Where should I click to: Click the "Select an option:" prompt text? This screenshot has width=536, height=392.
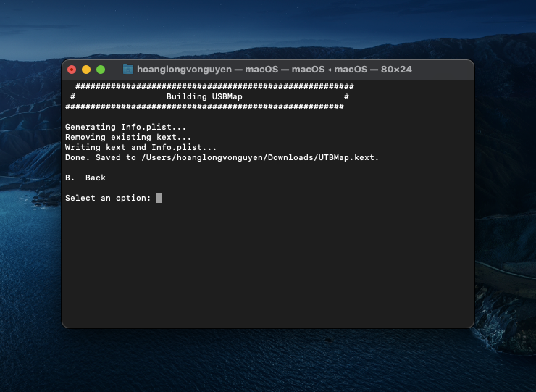pyautogui.click(x=108, y=198)
